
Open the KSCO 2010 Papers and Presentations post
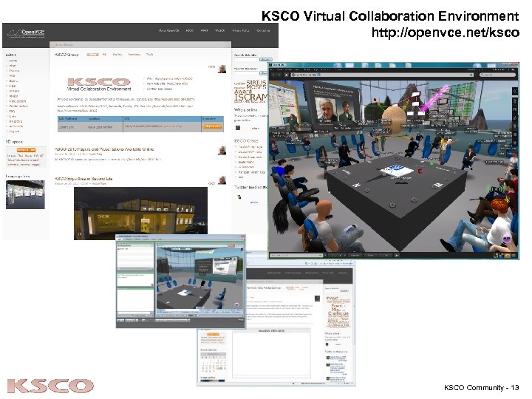(104, 149)
